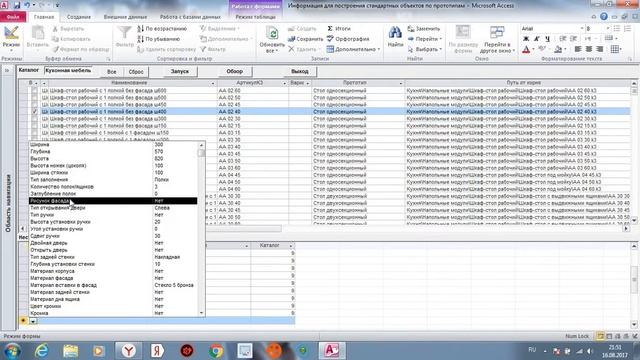
Task: Center text alignment in ribbon
Action: tap(589, 49)
